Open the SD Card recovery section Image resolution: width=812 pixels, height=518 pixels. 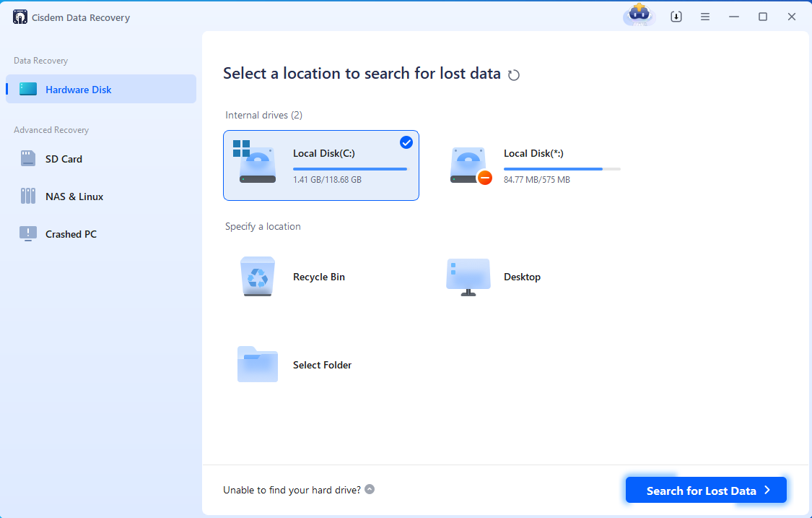pyautogui.click(x=64, y=159)
